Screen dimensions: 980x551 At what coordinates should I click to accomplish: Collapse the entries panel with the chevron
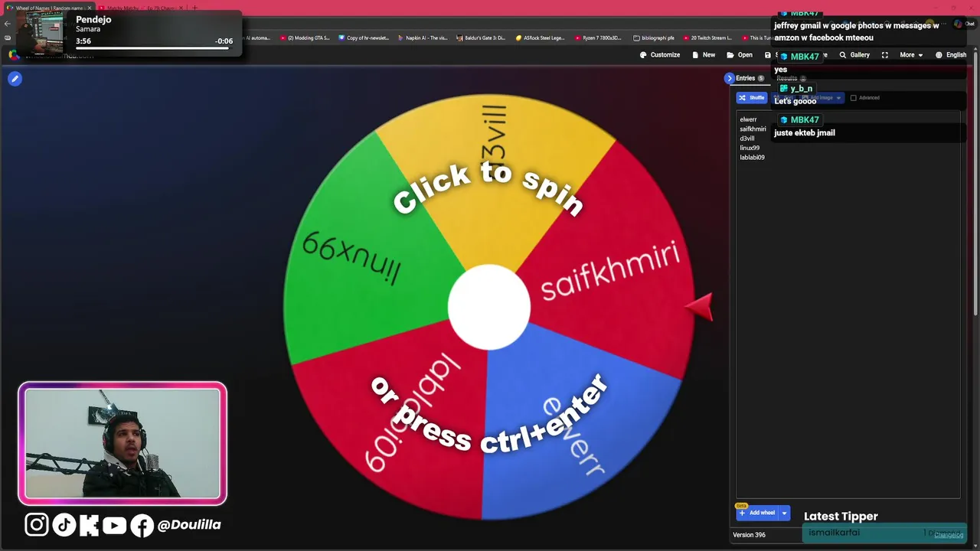point(730,78)
